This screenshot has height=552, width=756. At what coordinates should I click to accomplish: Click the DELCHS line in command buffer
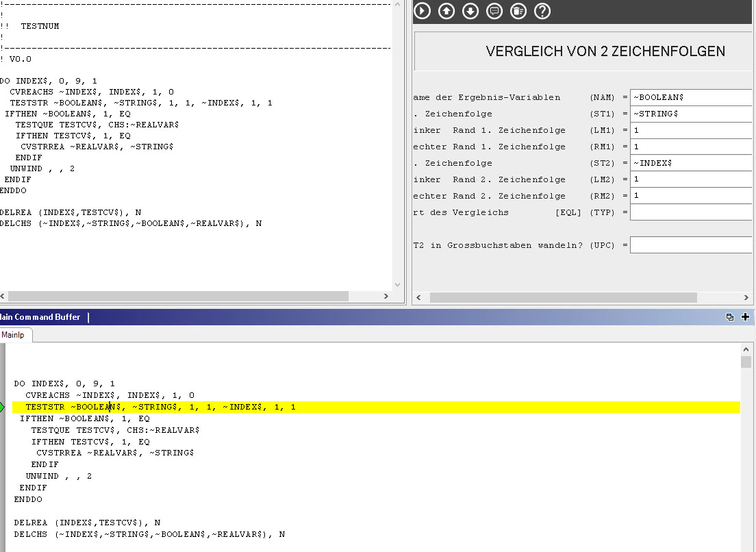[x=149, y=534]
